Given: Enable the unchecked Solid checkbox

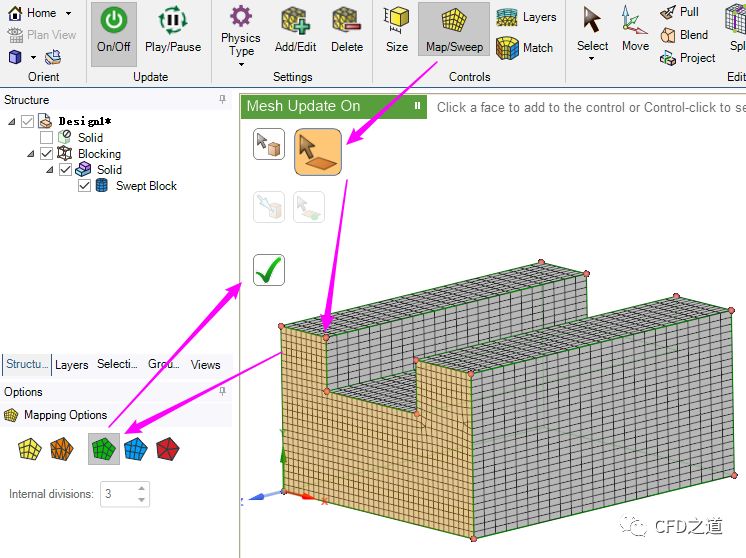Looking at the screenshot, I should click(x=46, y=137).
